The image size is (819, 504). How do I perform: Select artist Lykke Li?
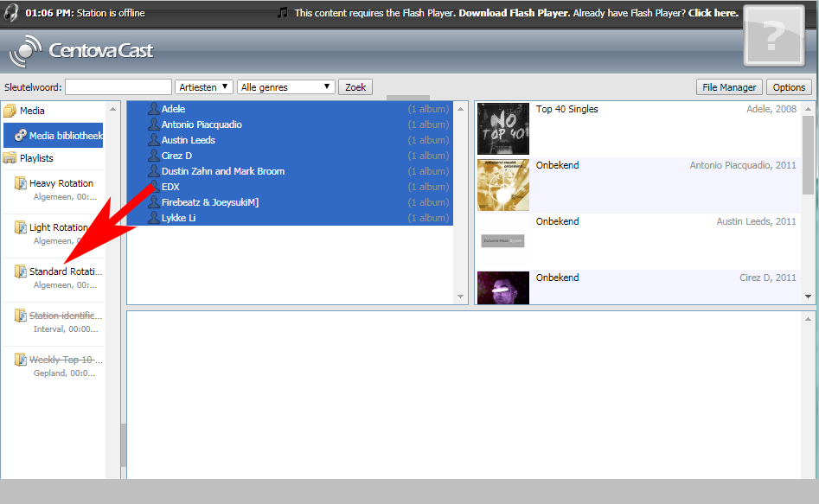point(290,218)
